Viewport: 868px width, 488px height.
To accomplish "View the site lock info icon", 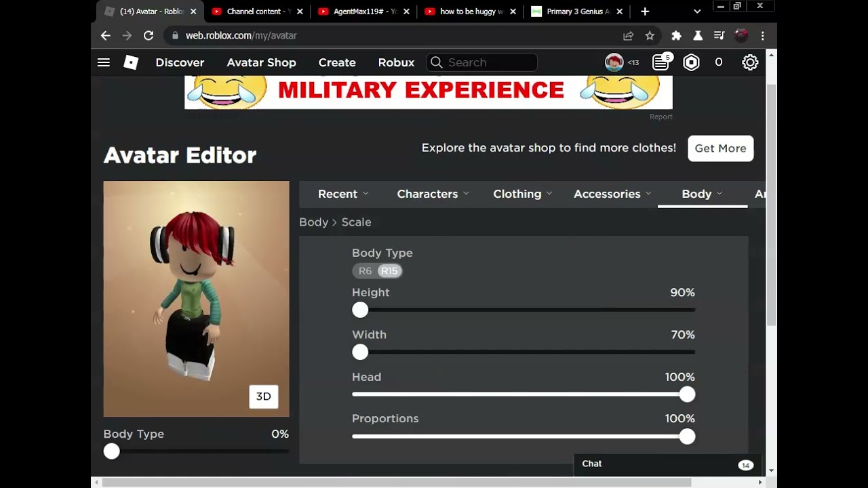I will (175, 35).
